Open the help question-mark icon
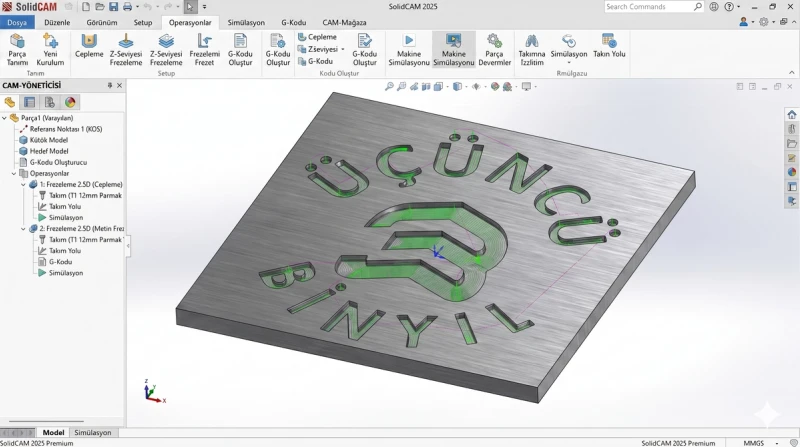 tap(729, 7)
